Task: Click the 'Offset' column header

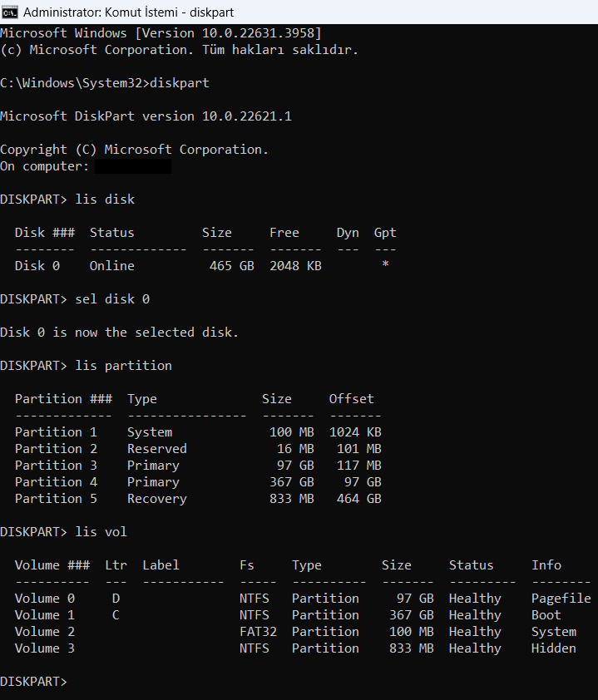Action: [x=351, y=399]
